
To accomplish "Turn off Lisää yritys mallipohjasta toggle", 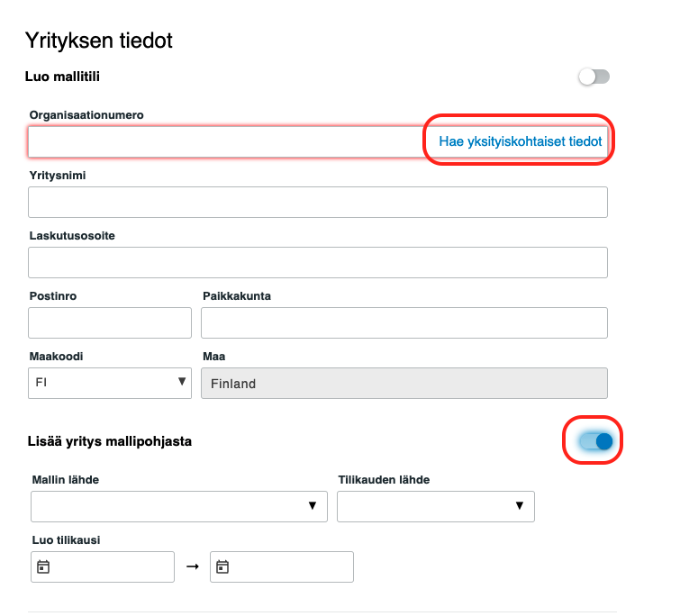I will click(x=595, y=441).
